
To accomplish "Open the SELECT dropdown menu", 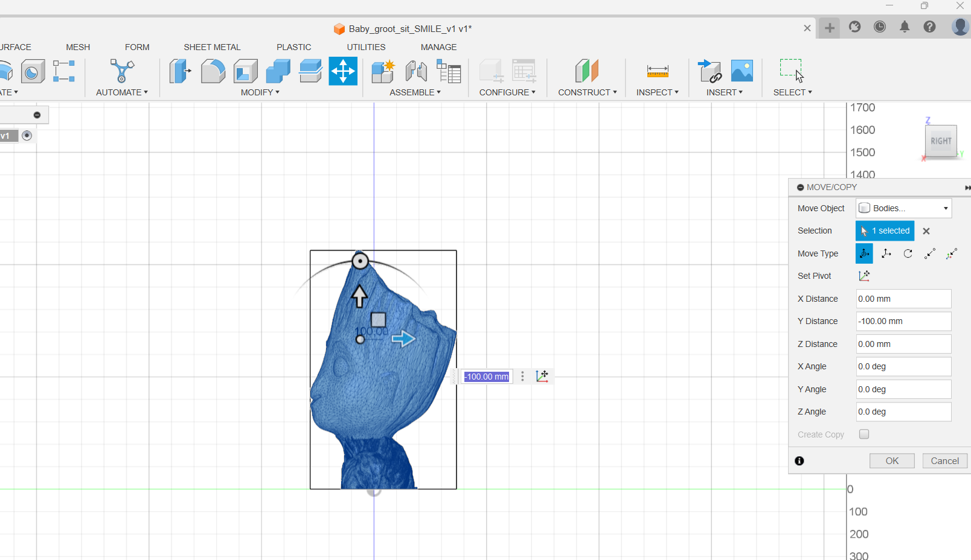I will (x=793, y=92).
